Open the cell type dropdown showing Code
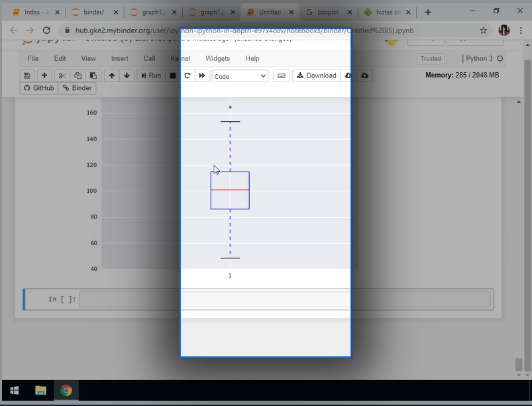 (240, 76)
